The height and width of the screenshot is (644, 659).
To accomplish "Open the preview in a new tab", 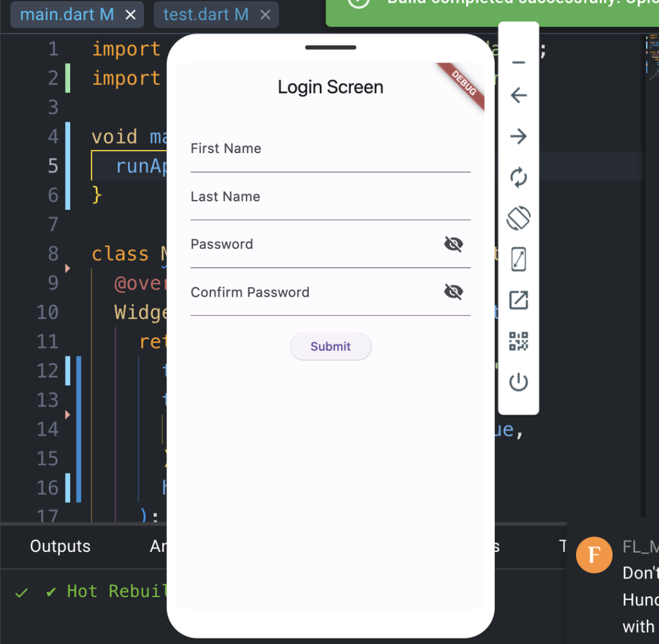I will 518,300.
